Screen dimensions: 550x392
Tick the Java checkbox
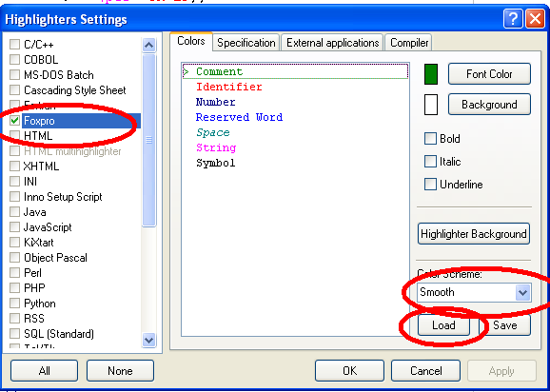click(14, 212)
